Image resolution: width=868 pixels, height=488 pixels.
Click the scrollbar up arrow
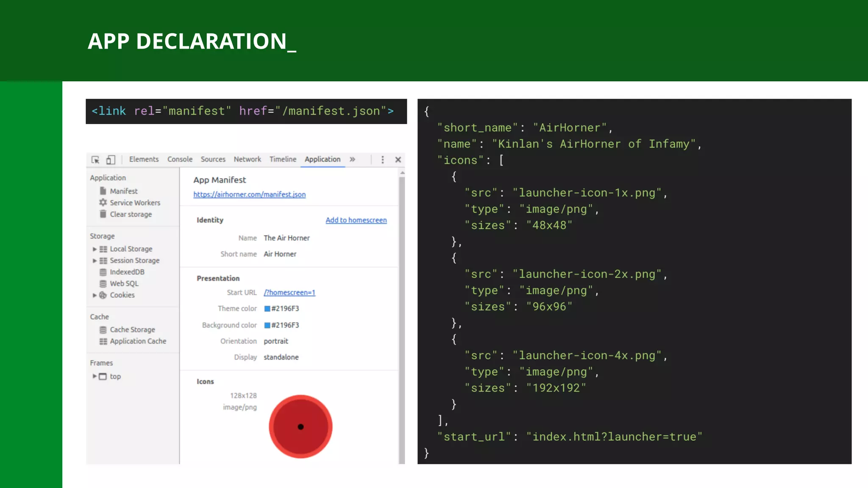[402, 173]
